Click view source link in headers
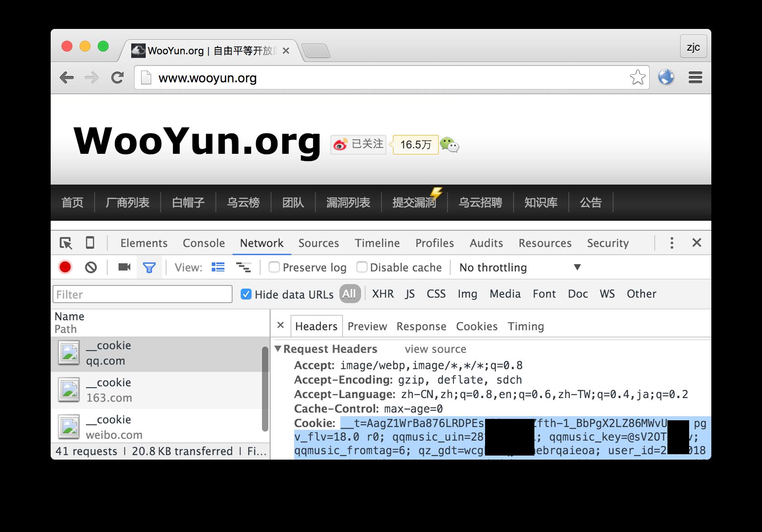This screenshot has height=532, width=762. (435, 349)
